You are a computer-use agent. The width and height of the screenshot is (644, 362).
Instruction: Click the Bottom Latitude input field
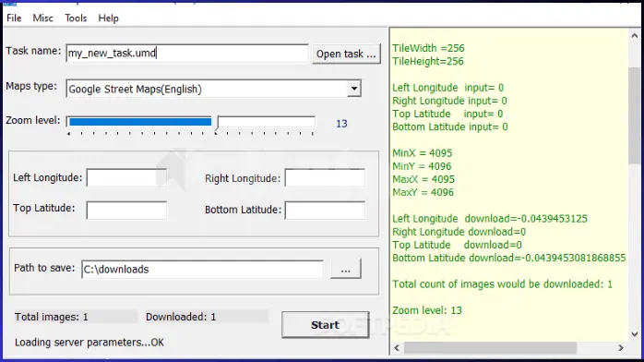[325, 210]
